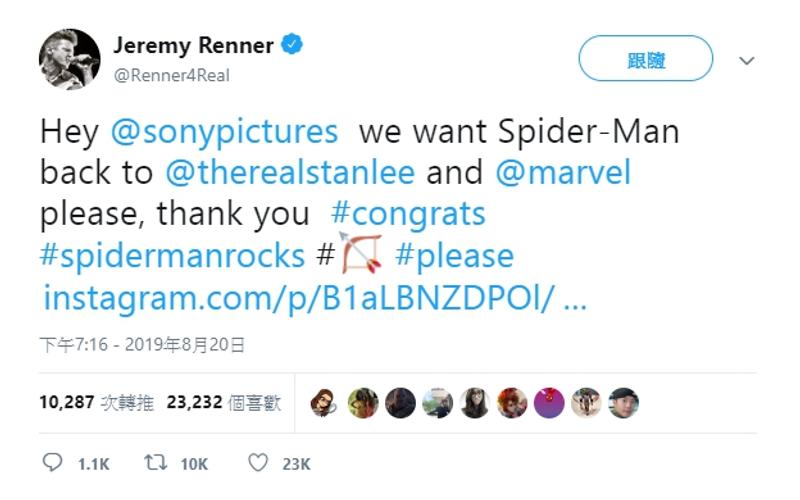Screen dimensions: 800x500
Task: View the 23,232 likes list
Action: pyautogui.click(x=224, y=403)
